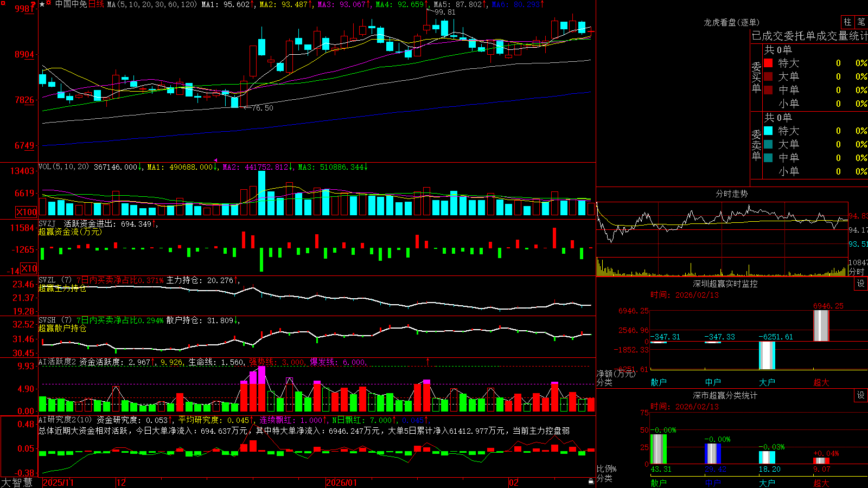The width and height of the screenshot is (868, 488).
Task: Click the 76.50 low price label
Action: point(263,108)
